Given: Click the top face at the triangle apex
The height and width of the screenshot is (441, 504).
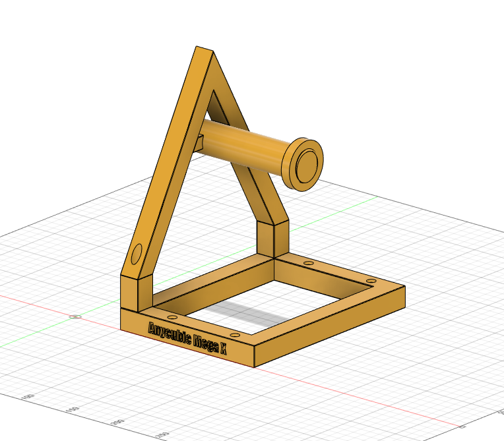Looking at the screenshot, I should tap(205, 49).
